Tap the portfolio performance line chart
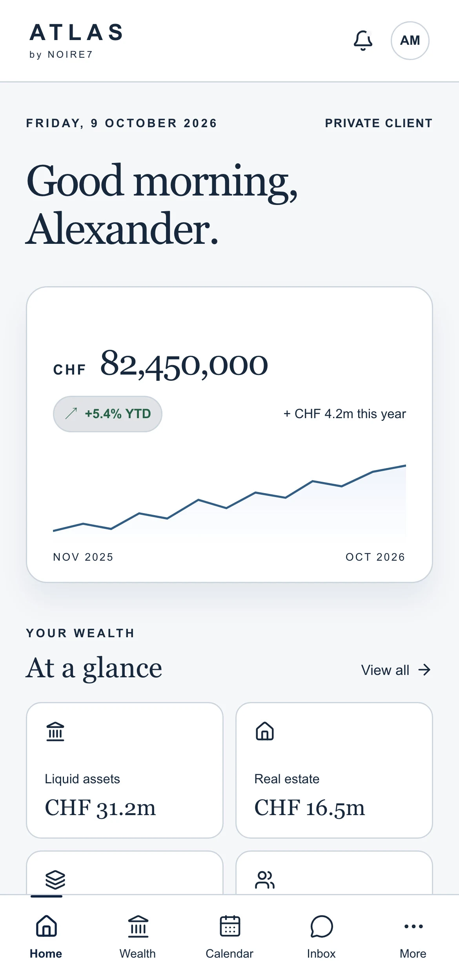This screenshot has height=980, width=459. tap(229, 501)
